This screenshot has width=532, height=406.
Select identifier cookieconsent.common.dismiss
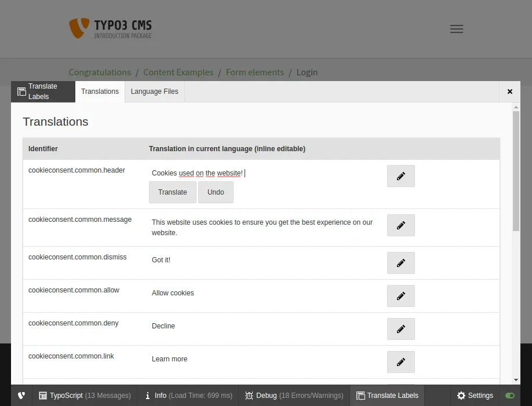(x=77, y=257)
